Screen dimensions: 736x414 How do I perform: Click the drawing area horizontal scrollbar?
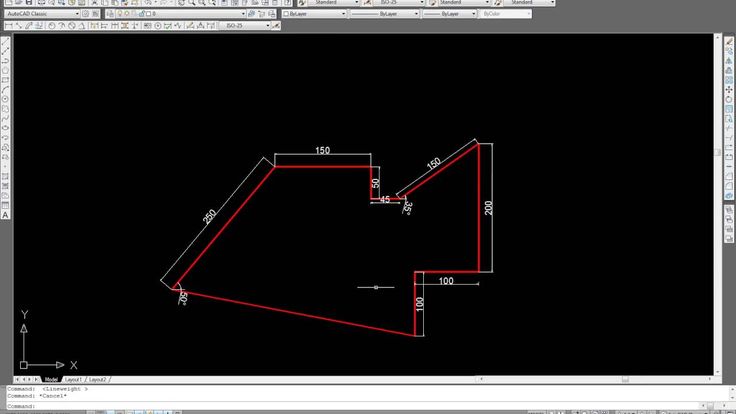click(594, 379)
